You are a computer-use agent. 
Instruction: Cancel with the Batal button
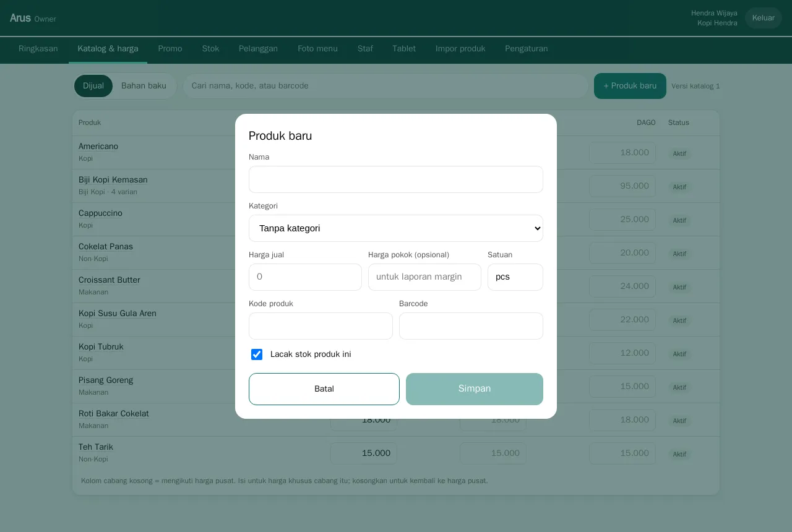[324, 389]
